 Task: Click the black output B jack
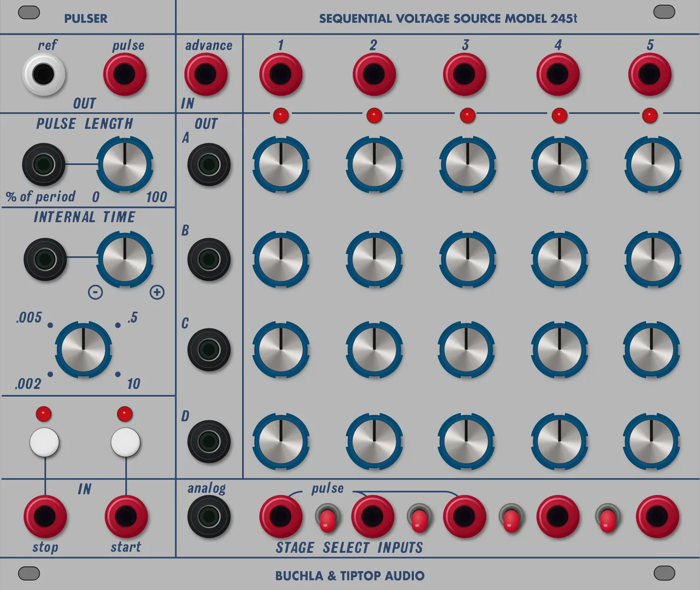pos(209,258)
